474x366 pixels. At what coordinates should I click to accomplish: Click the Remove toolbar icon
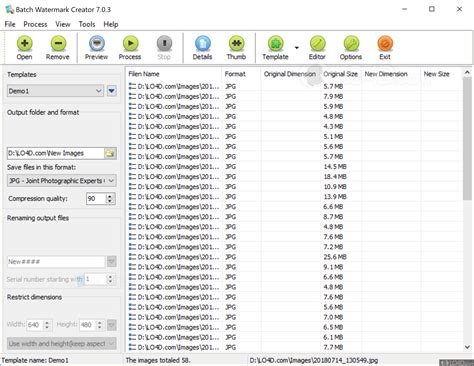pos(58,48)
